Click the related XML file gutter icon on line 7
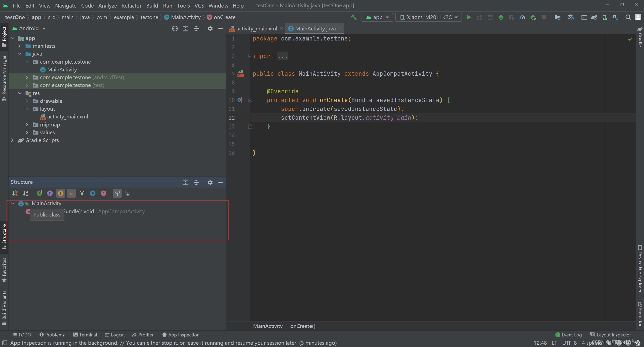644x347 pixels. (241, 74)
